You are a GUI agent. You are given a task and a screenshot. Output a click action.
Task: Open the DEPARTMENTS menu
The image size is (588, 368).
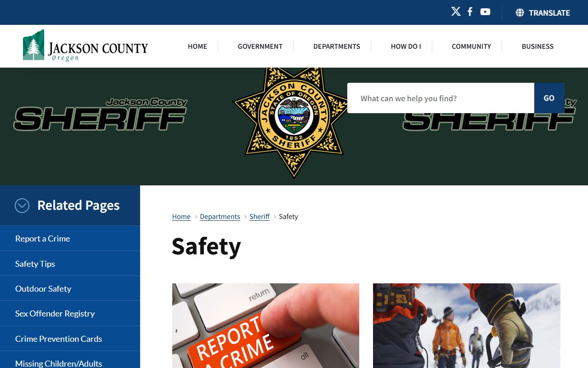337,46
